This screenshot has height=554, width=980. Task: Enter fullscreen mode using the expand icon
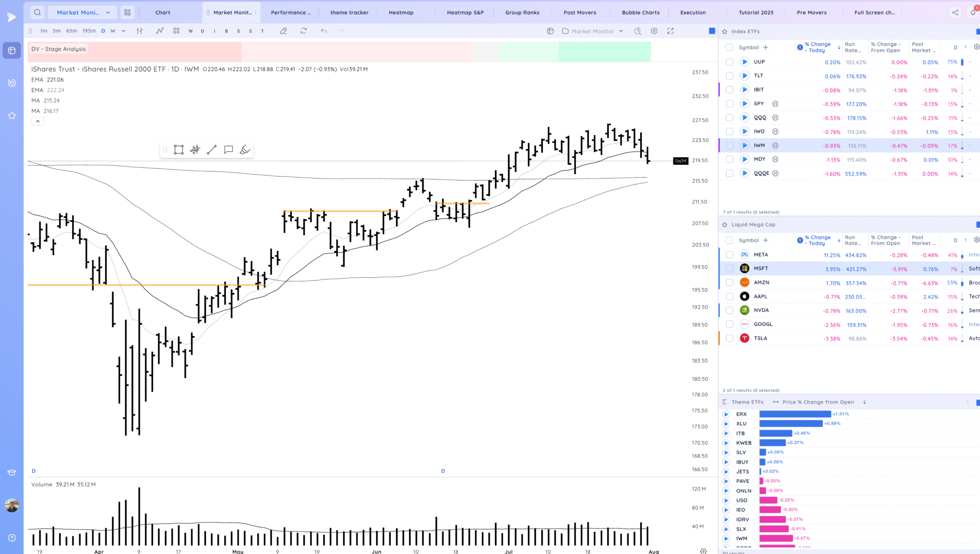[x=671, y=31]
